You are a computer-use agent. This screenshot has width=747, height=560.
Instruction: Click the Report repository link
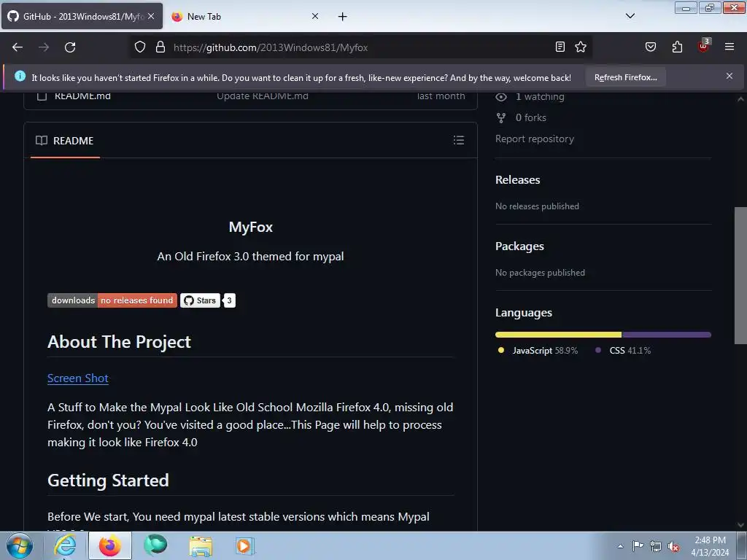535,139
